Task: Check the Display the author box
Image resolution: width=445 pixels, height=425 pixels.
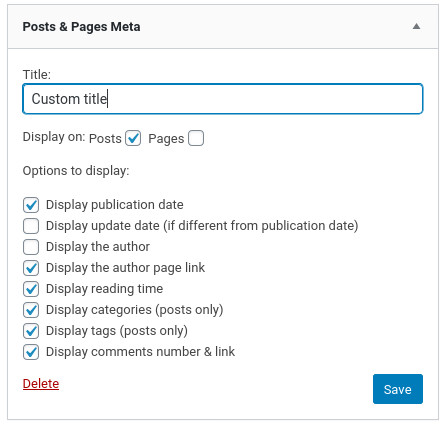Action: click(x=31, y=247)
